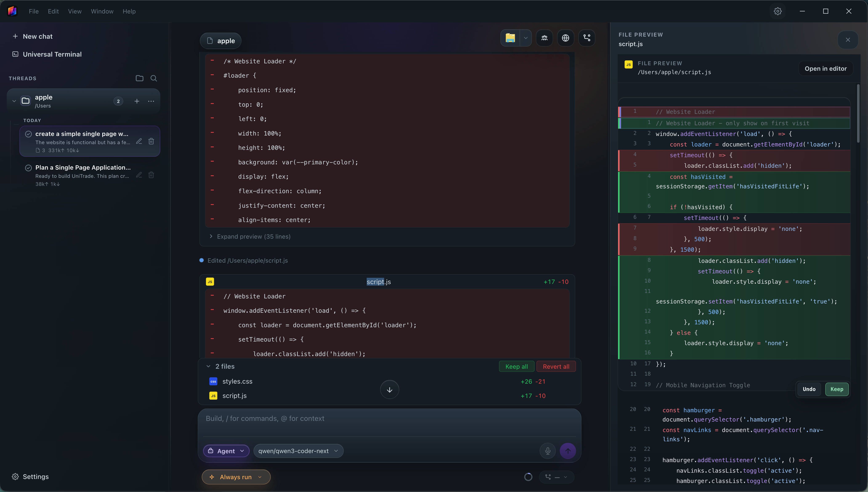Open qwen/qwen3-coder-next model dropdown
Screen dimensions: 868x492
pyautogui.click(x=298, y=451)
